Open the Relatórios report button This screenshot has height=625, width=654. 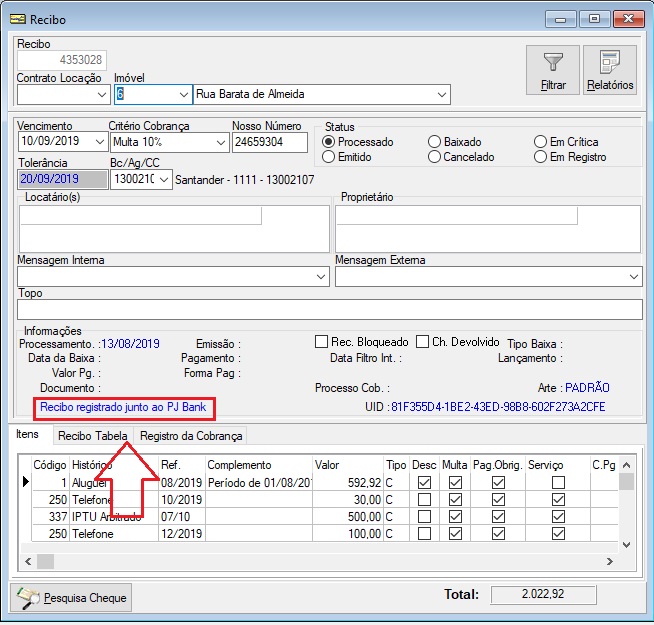coord(610,70)
